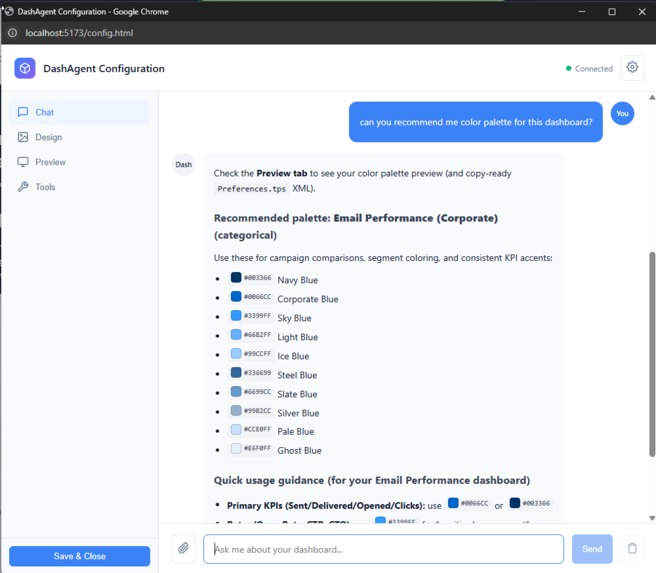The height and width of the screenshot is (573, 656).
Task: Click the Preview monitor icon in sidebar
Action: pyautogui.click(x=23, y=162)
